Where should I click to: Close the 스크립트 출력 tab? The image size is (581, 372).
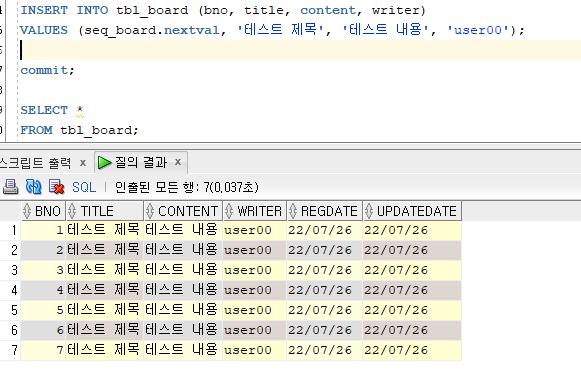coord(83,163)
